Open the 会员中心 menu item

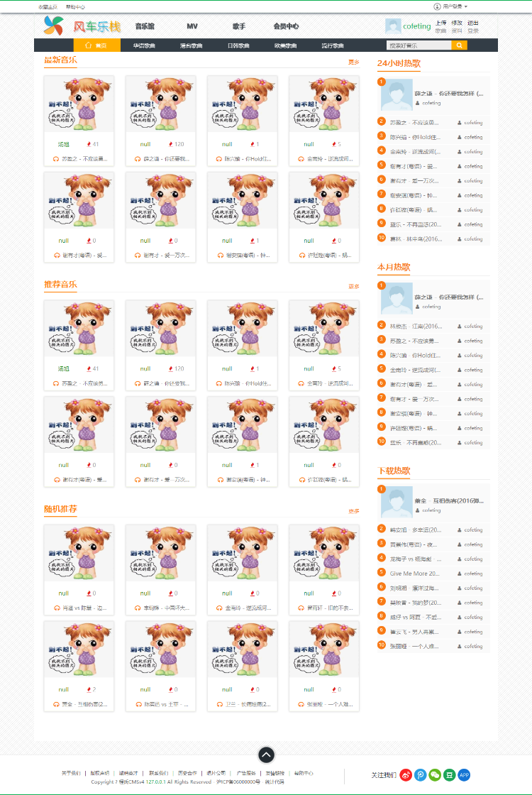[287, 26]
